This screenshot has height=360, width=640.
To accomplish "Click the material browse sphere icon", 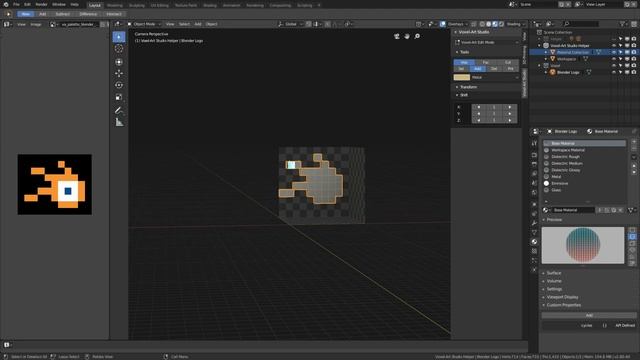I will (x=546, y=210).
